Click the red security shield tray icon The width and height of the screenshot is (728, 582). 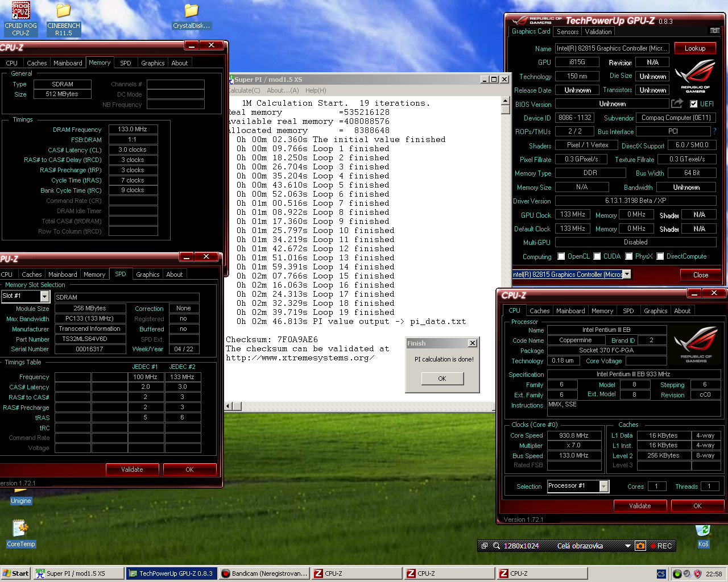[698, 574]
